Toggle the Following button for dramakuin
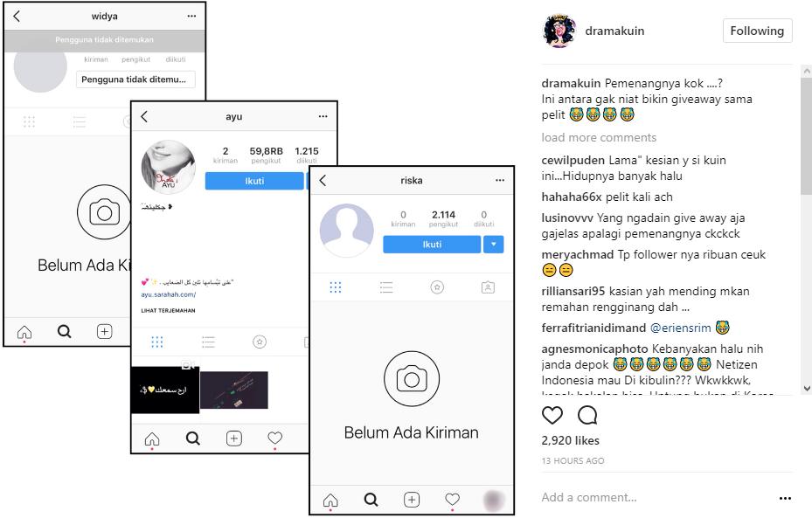 tap(757, 31)
